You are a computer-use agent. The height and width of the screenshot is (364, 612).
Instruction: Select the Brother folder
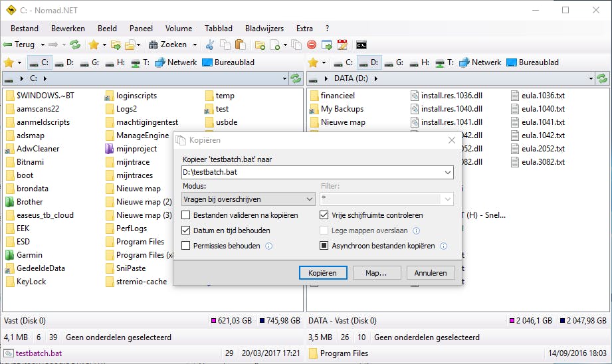[x=24, y=202]
